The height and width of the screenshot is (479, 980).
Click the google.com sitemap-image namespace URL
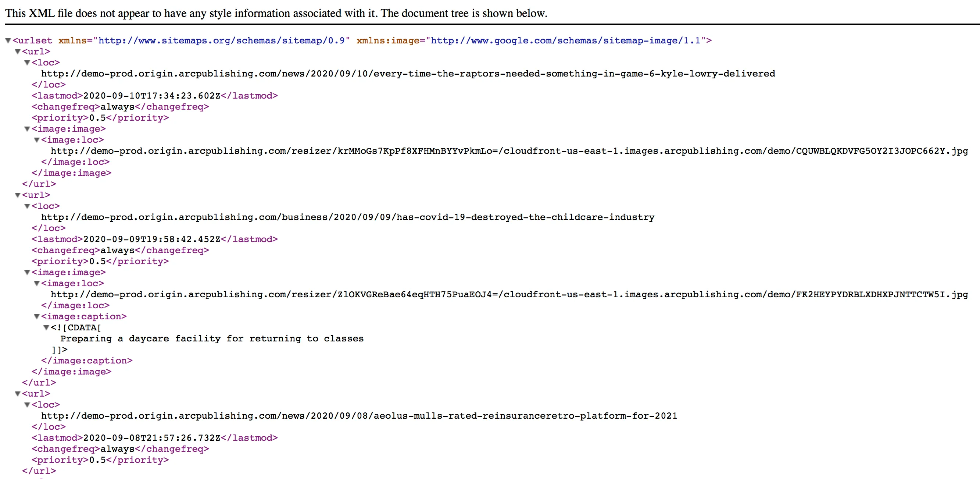pos(566,40)
